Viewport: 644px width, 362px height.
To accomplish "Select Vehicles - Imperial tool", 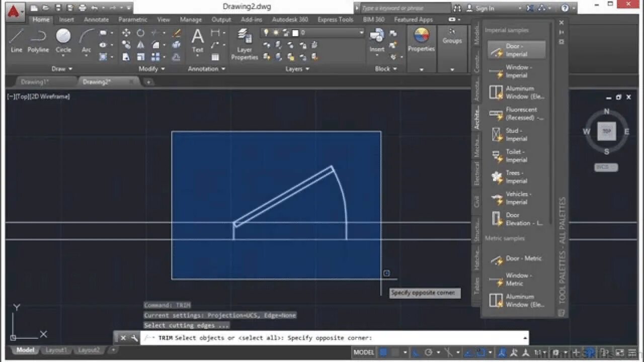I will click(517, 198).
